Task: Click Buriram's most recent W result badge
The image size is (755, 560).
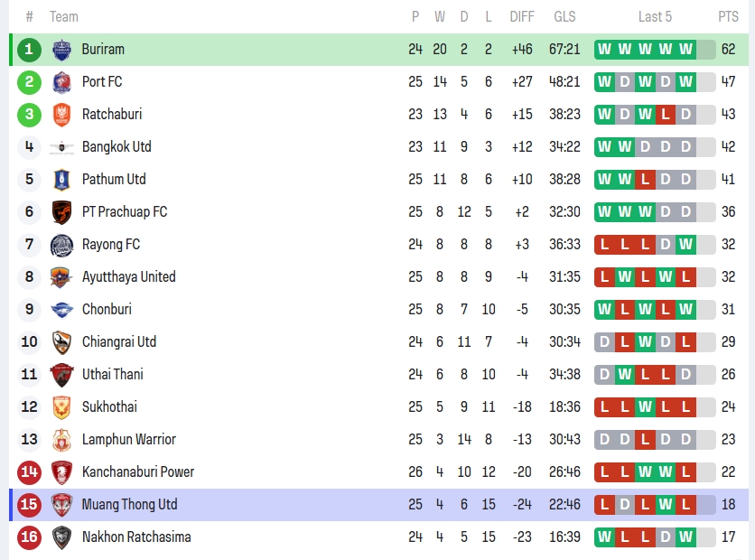Action: pos(685,50)
